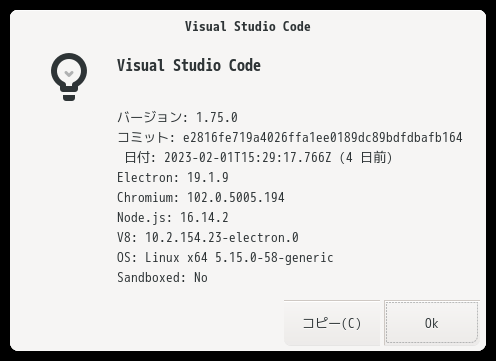
Task: Click the dialog title Visual Studio Code
Action: coord(248,26)
